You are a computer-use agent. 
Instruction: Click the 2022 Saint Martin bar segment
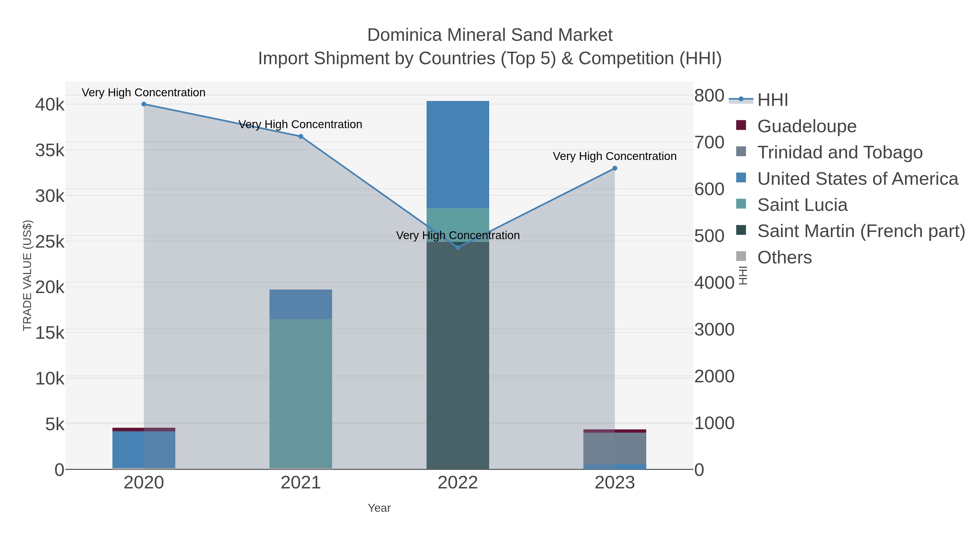click(458, 356)
